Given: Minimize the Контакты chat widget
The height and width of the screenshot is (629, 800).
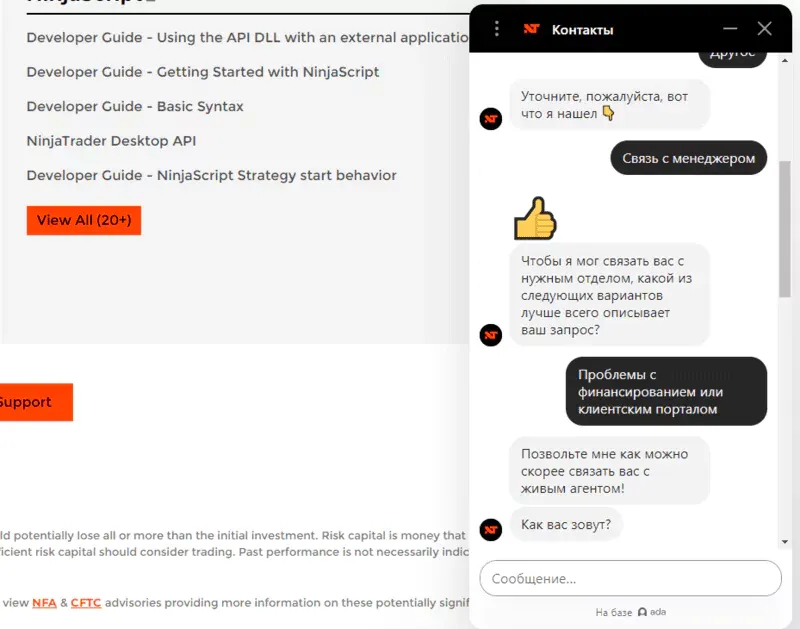Looking at the screenshot, I should pyautogui.click(x=730, y=29).
